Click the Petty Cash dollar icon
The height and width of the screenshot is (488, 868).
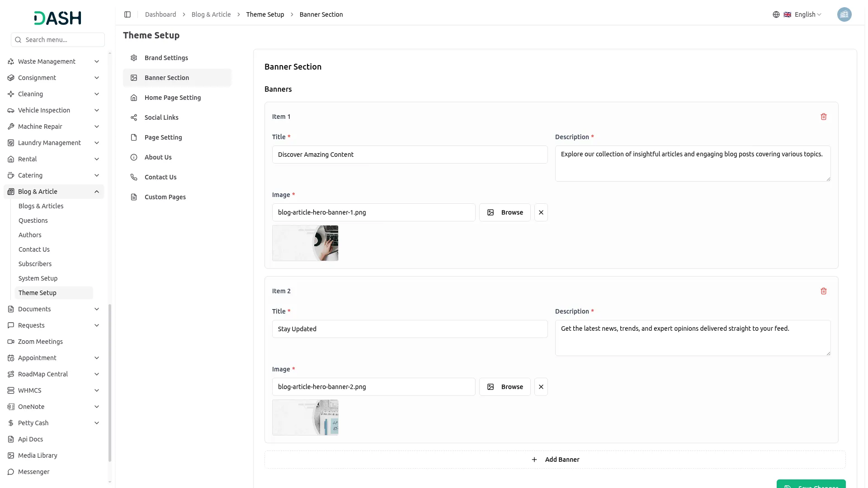[11, 423]
